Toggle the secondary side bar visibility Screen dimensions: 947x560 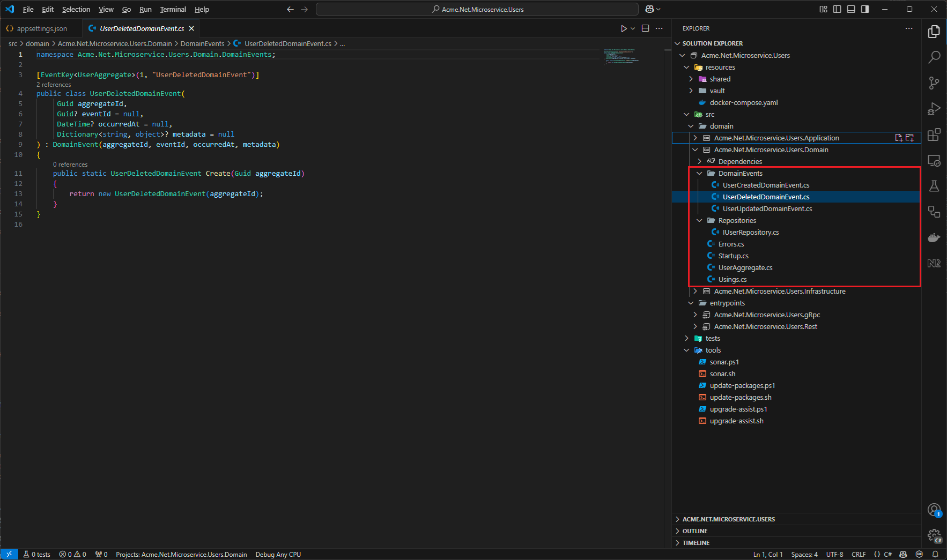tap(865, 9)
